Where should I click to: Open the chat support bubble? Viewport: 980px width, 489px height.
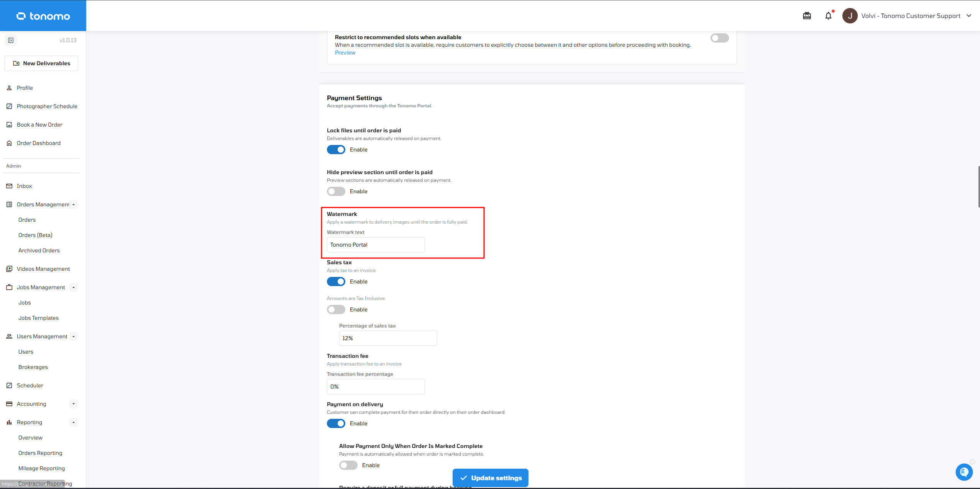coord(964,472)
